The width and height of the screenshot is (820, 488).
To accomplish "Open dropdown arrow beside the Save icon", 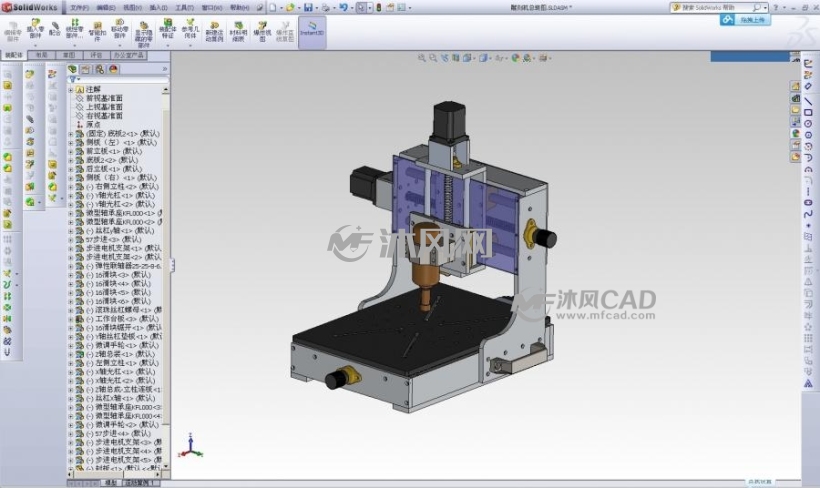I will (x=316, y=8).
